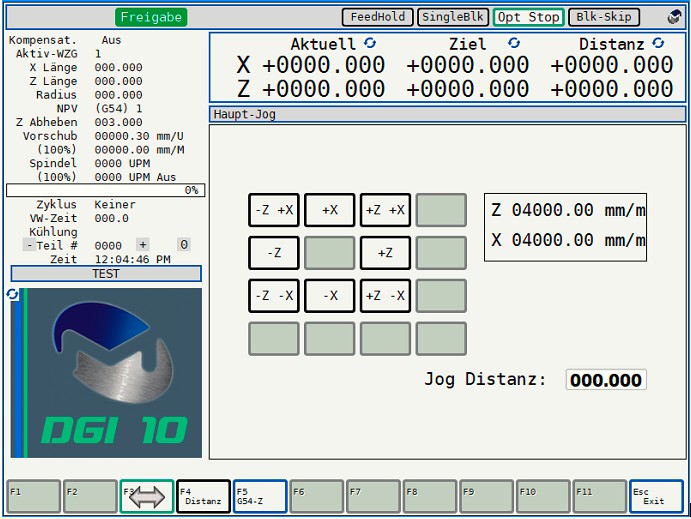
Task: Click the 0% progress bar
Action: (x=106, y=190)
